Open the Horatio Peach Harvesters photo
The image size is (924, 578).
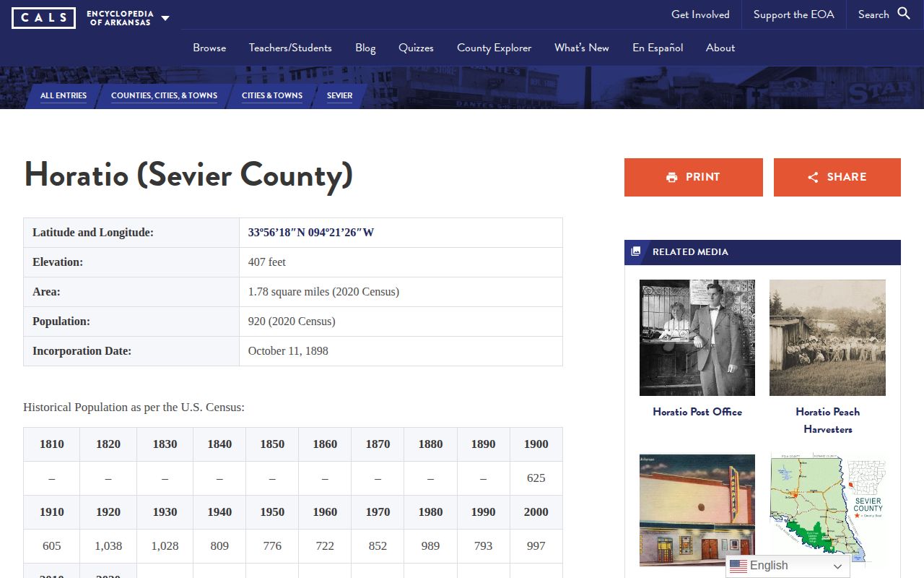point(827,337)
